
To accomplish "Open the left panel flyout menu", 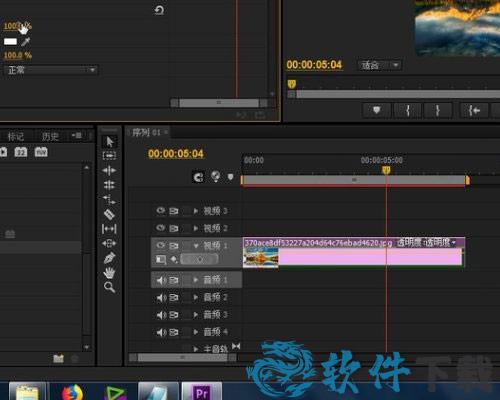I will 77,135.
